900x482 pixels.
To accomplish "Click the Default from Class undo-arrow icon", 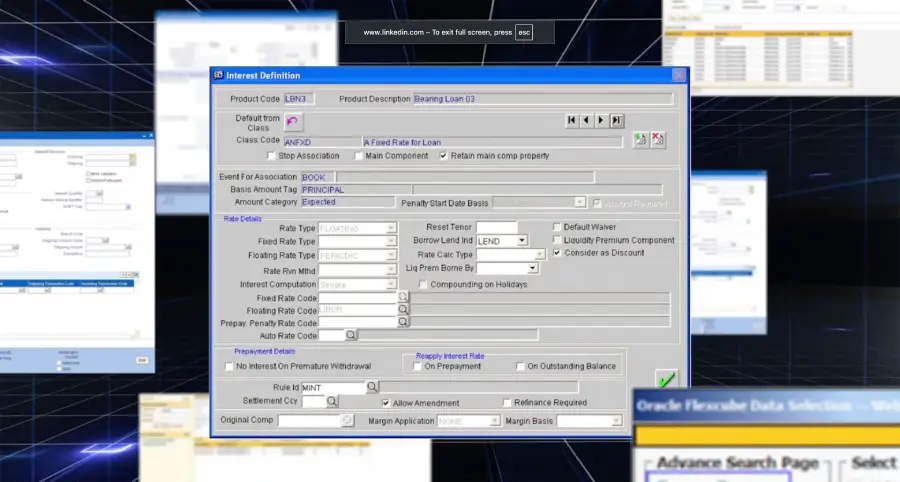I will point(293,122).
